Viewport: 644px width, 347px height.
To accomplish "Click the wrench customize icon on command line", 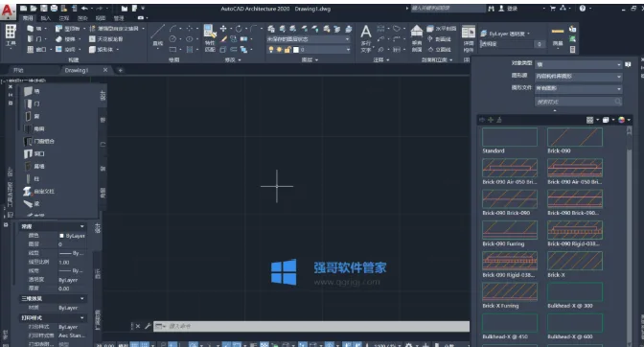I will pyautogui.click(x=148, y=326).
